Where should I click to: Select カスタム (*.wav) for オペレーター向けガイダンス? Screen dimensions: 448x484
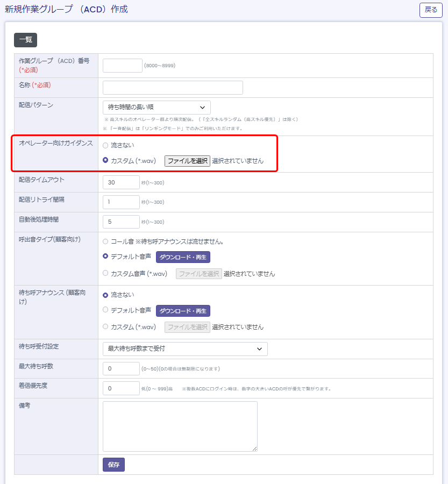coord(105,160)
